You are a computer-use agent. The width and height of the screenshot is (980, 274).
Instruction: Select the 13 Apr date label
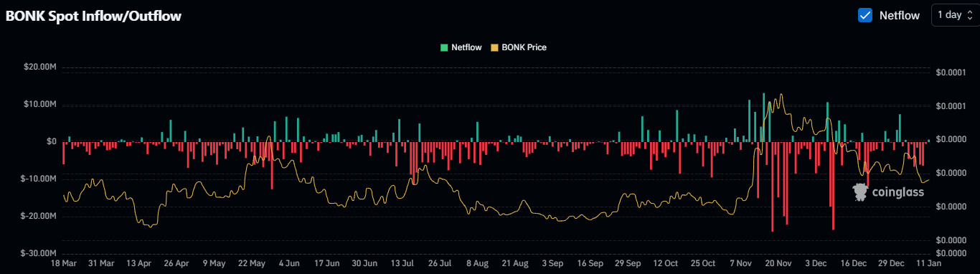(139, 263)
